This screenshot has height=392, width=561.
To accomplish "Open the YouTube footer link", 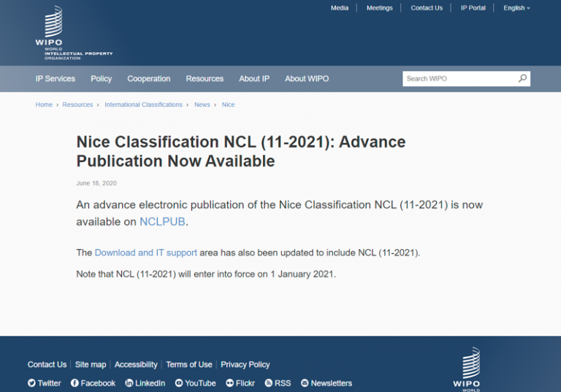I will point(195,383).
